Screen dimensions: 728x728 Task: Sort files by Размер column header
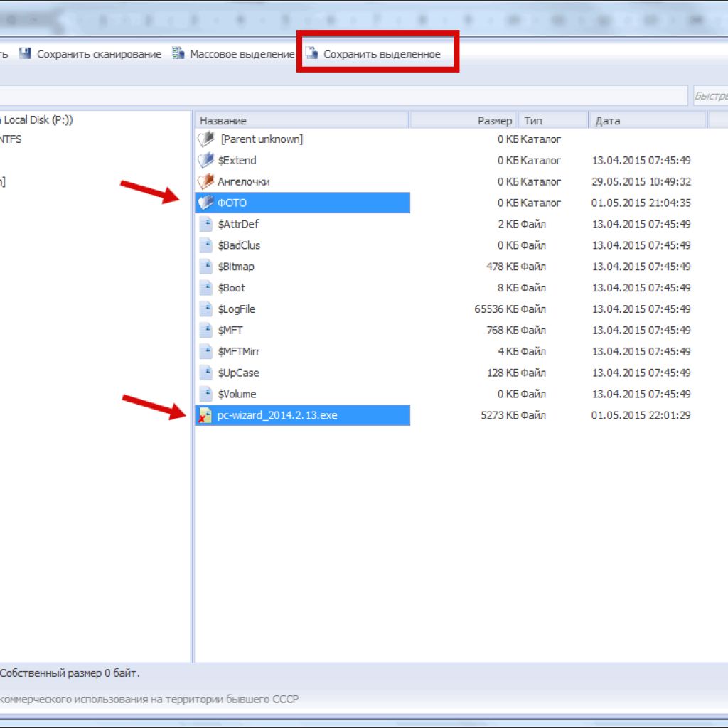coord(464,121)
